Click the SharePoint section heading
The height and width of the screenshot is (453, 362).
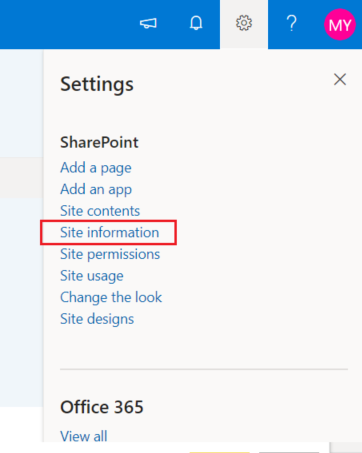99,142
